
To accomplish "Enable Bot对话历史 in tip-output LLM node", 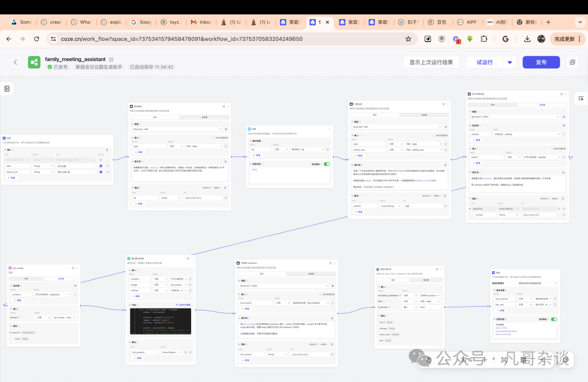I will click(214, 138).
